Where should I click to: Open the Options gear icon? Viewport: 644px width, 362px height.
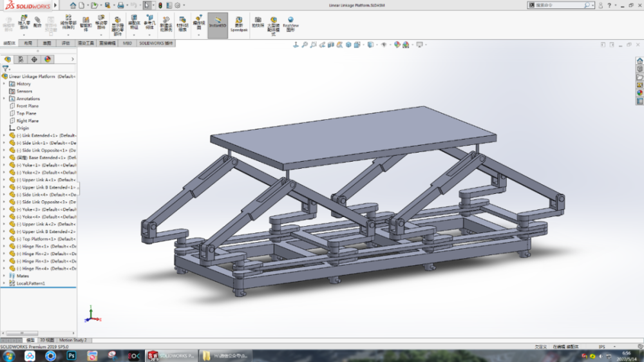[x=178, y=5]
